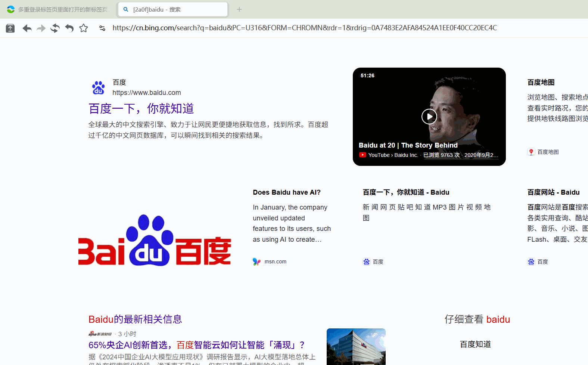This screenshot has height=365, width=588.
Task: Click the forward navigation arrow
Action: click(41, 28)
